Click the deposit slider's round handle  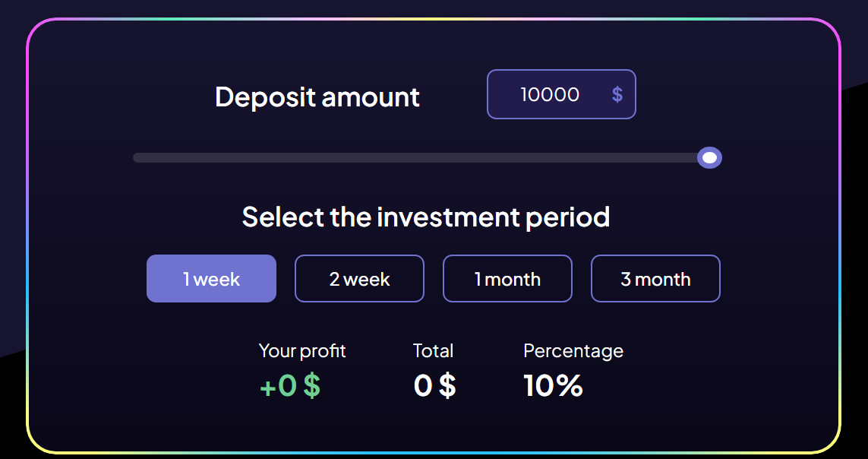[x=709, y=158]
